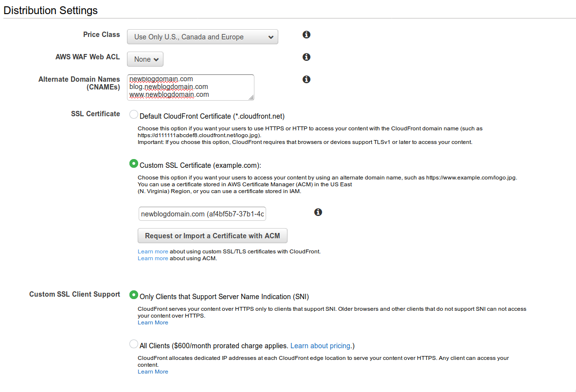Viewport: 576px width, 392px height.
Task: Select Custom SSL Certificate radio option
Action: tap(134, 163)
